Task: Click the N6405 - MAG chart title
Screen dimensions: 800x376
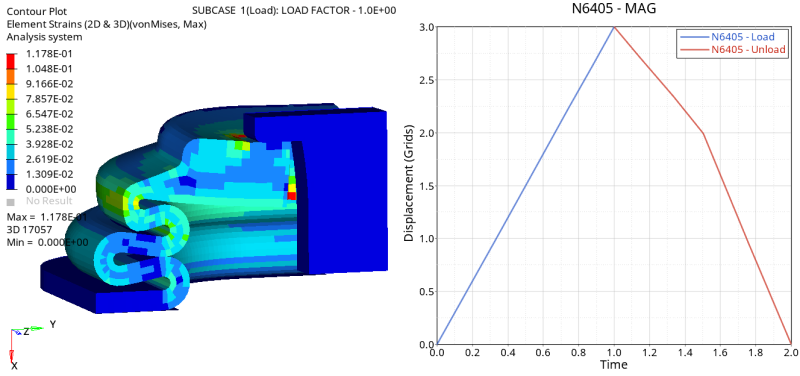Action: 613,8
